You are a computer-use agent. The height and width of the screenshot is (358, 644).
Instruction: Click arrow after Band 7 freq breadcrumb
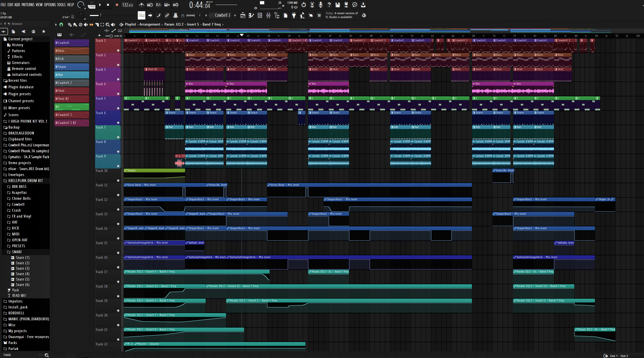pyautogui.click(x=223, y=25)
